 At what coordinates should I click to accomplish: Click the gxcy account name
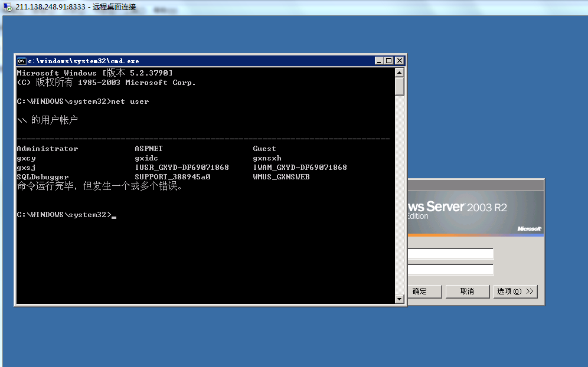pyautogui.click(x=26, y=159)
